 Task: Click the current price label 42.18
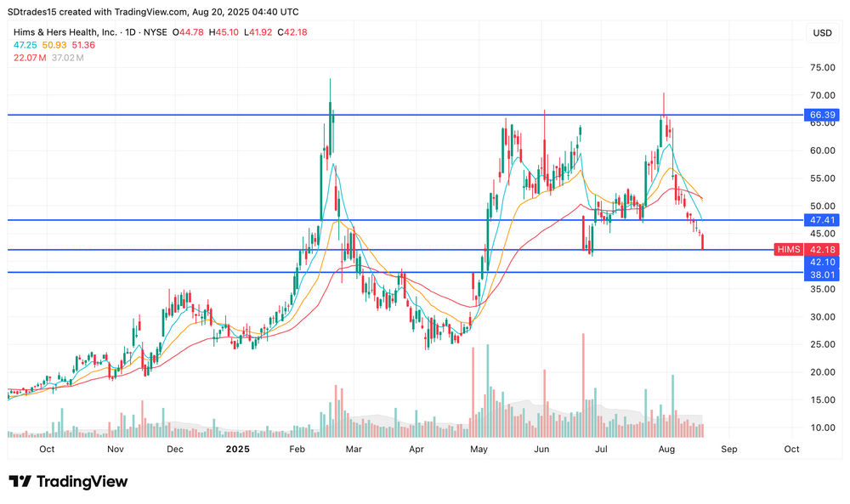822,249
